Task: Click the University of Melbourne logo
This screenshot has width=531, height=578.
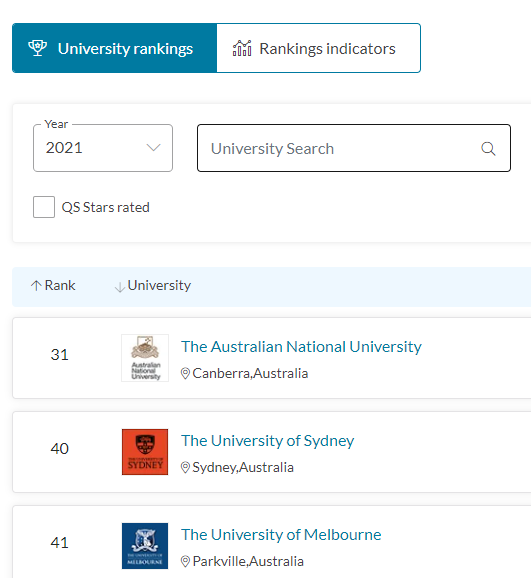Action: pyautogui.click(x=145, y=546)
